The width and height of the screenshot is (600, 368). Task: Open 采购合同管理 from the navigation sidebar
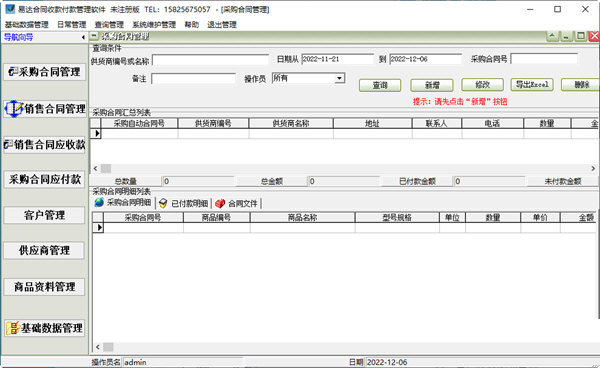[44, 72]
